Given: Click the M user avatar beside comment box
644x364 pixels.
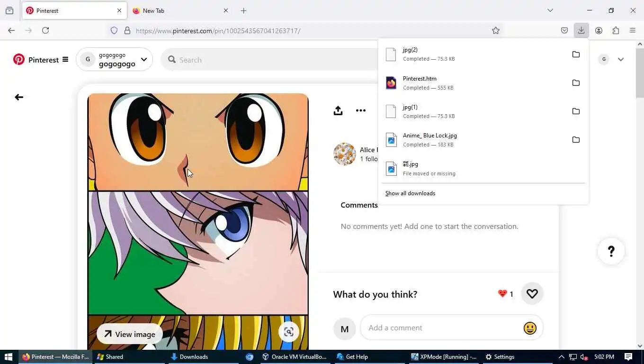Looking at the screenshot, I should (345, 328).
